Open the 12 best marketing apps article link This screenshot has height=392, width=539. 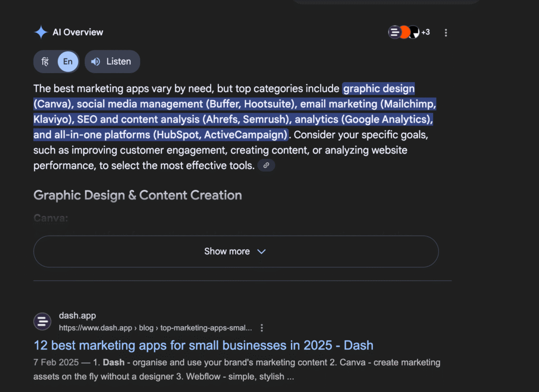[203, 345]
